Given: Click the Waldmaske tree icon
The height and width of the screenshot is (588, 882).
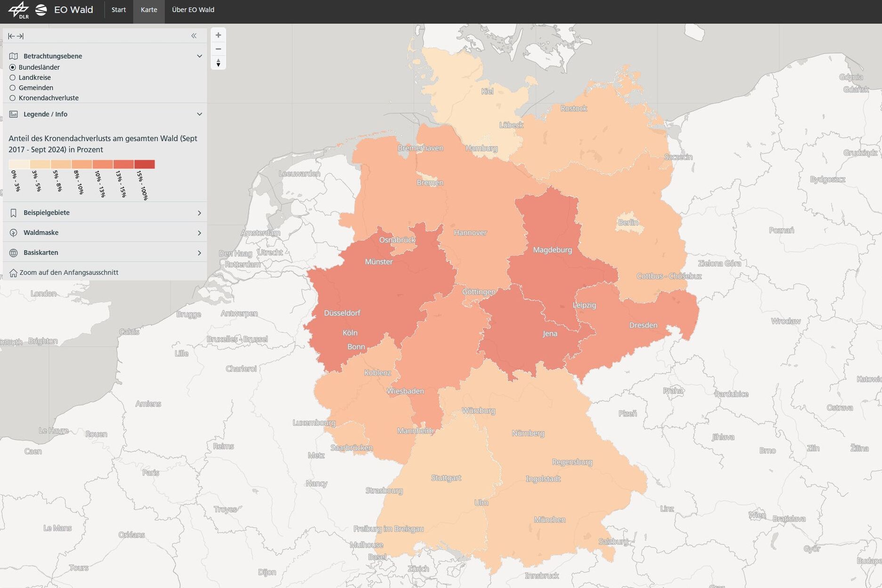Looking at the screenshot, I should [13, 233].
